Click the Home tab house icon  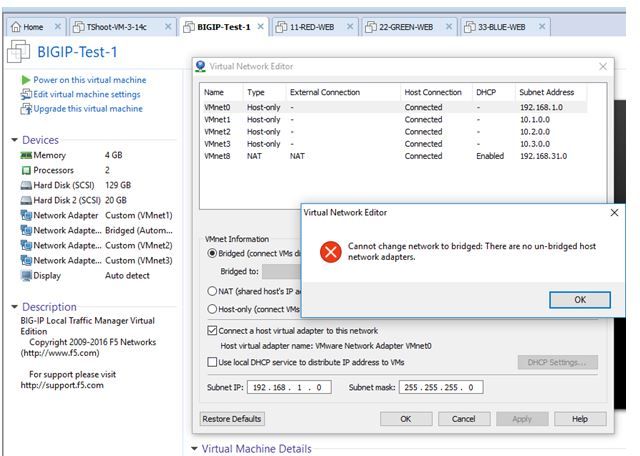(x=15, y=27)
